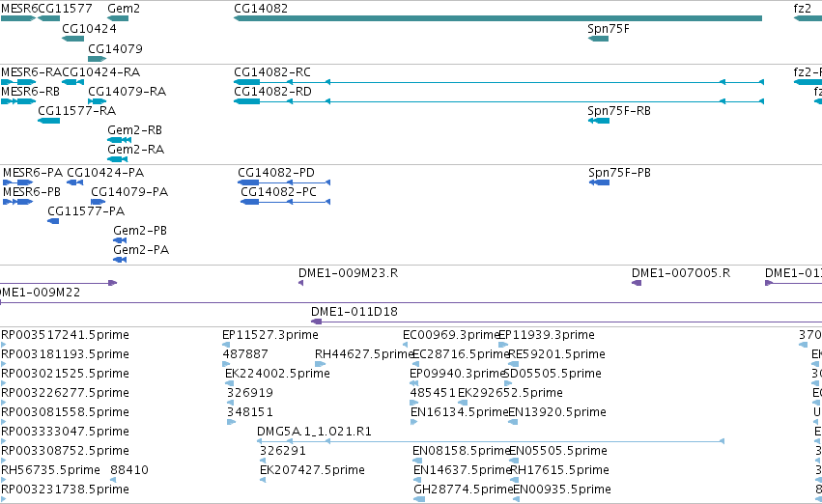Open EST EN13920.5prime
This screenshot has width=822, height=504.
pyautogui.click(x=557, y=412)
